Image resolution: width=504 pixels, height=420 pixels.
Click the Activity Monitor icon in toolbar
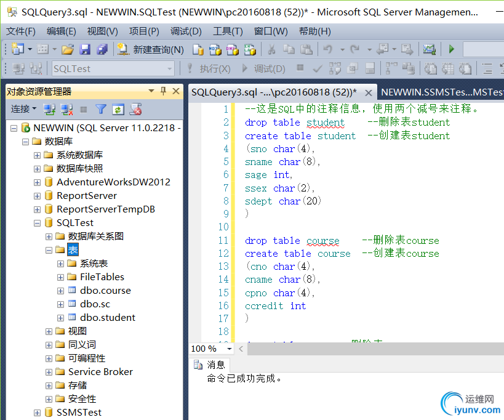[x=429, y=49]
